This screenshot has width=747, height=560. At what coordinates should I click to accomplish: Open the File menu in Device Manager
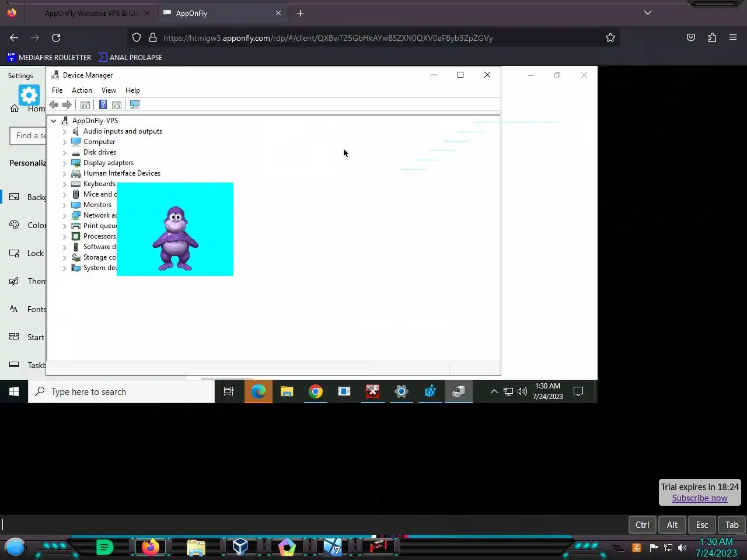click(57, 90)
